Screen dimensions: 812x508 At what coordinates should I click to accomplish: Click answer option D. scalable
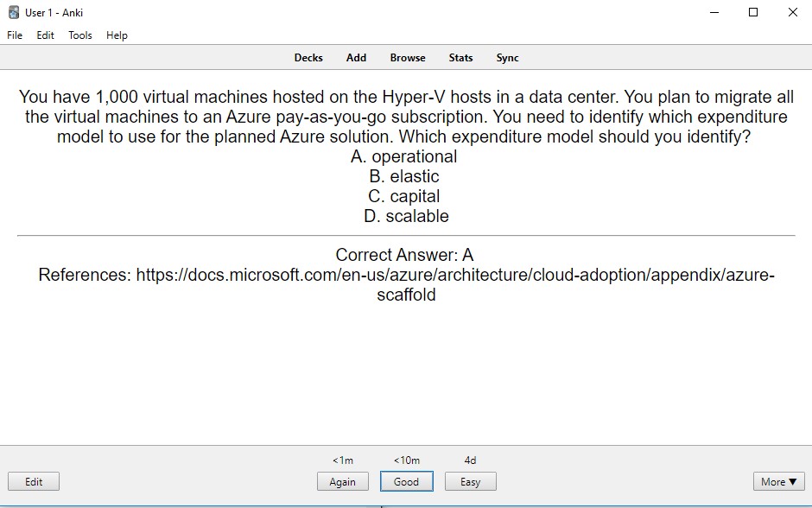pos(406,216)
